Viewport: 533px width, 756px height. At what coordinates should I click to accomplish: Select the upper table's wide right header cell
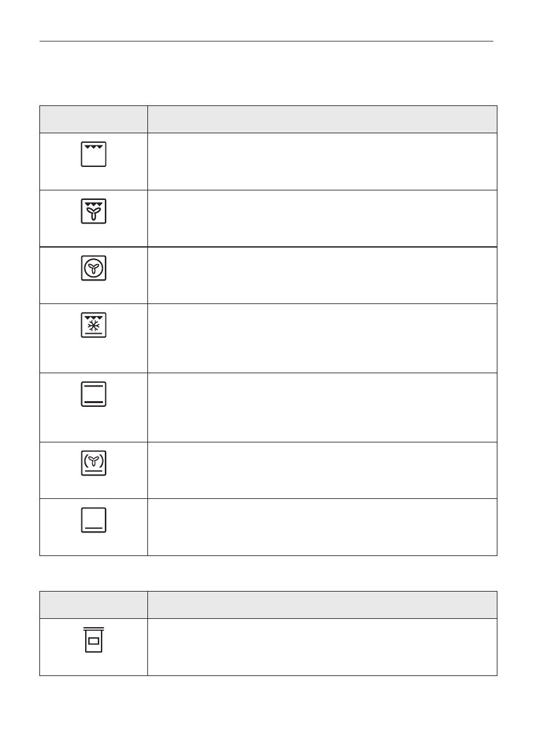point(322,119)
